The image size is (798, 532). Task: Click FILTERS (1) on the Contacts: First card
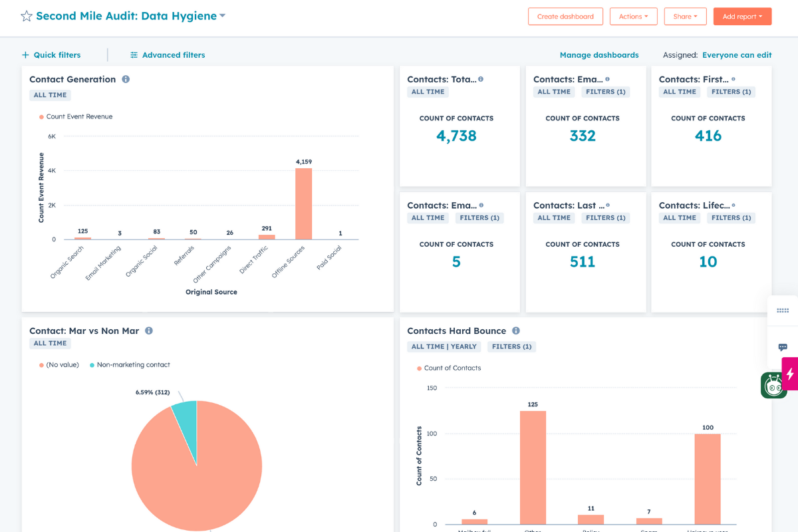coord(731,92)
